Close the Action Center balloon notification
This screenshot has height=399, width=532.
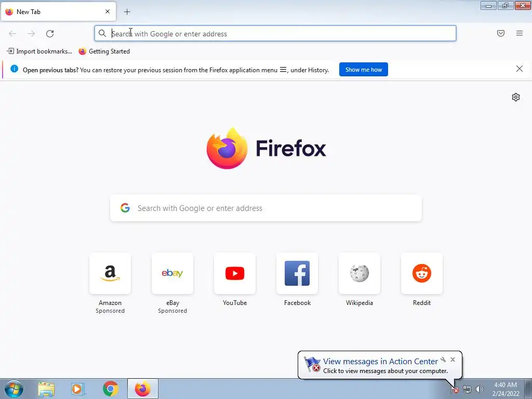point(453,360)
